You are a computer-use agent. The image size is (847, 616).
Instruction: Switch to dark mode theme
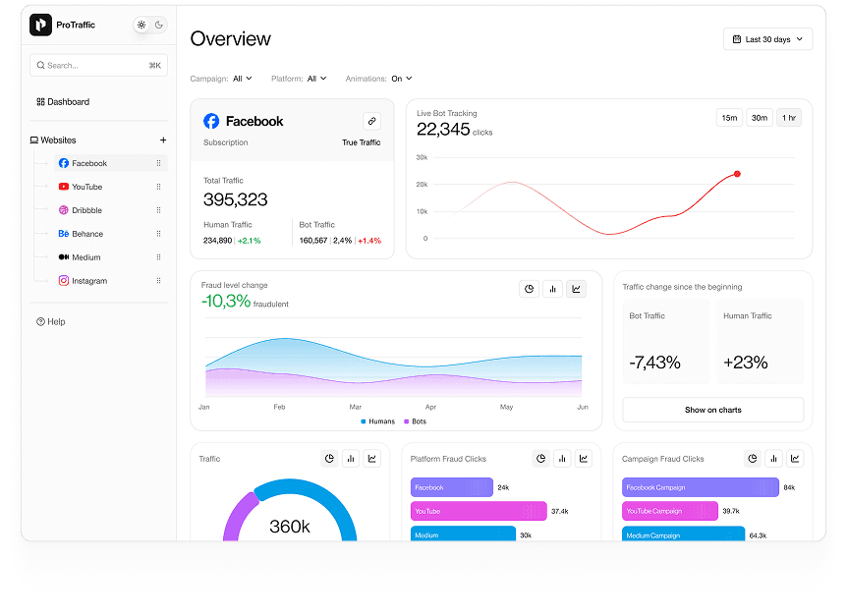(159, 25)
